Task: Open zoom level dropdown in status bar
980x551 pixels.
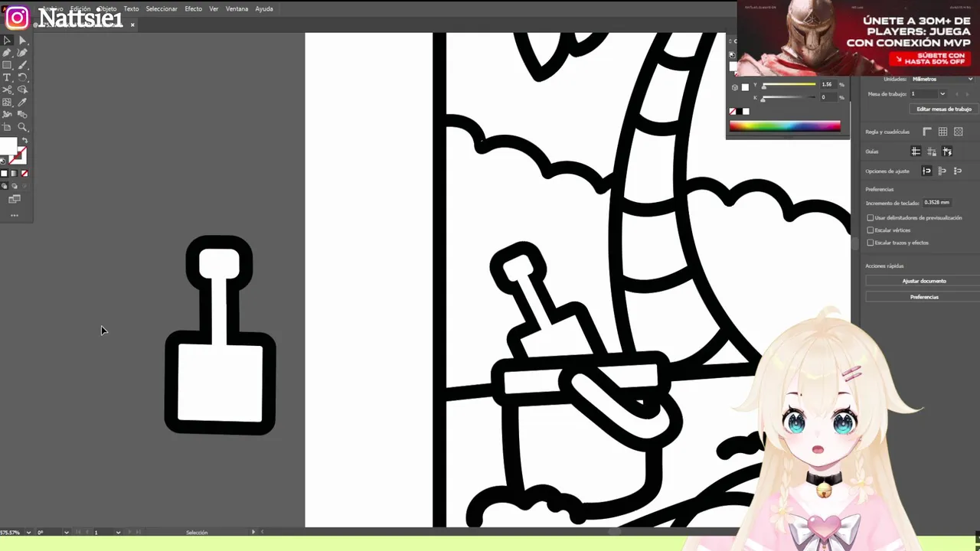Action: 28,533
